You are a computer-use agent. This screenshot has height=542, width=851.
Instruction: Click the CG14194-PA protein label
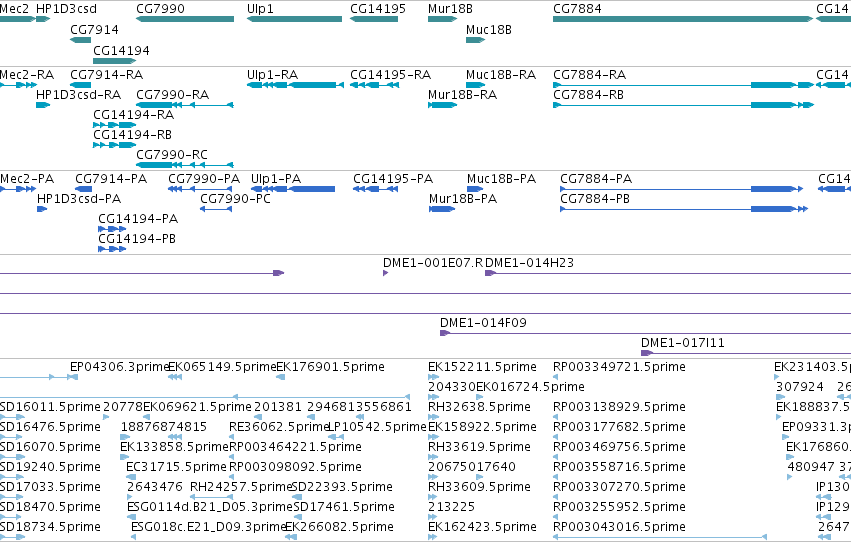(138, 219)
